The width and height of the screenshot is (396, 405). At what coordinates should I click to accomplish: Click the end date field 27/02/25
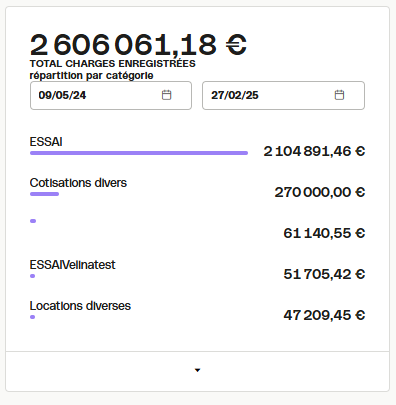click(283, 95)
